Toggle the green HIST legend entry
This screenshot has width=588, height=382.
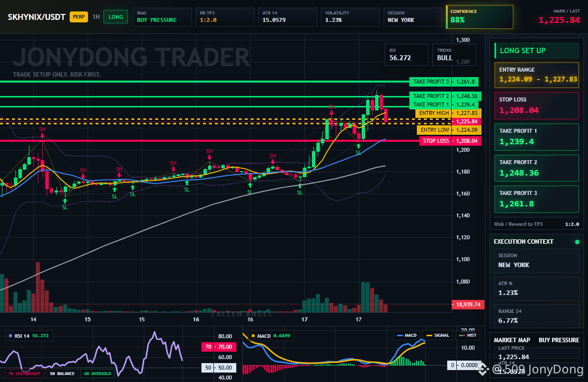pos(468,335)
